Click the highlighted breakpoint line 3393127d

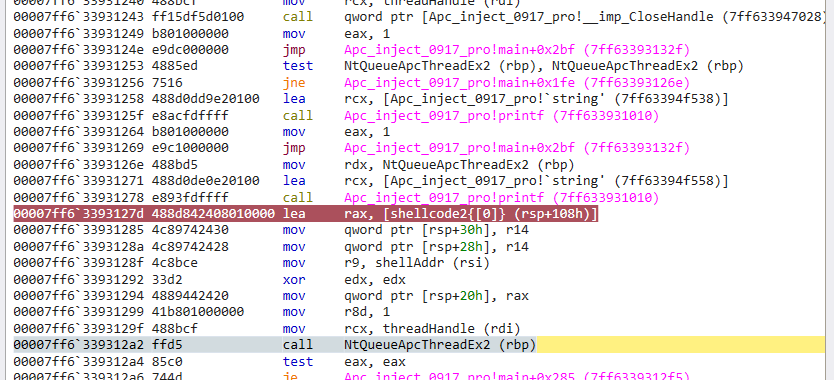(305, 214)
